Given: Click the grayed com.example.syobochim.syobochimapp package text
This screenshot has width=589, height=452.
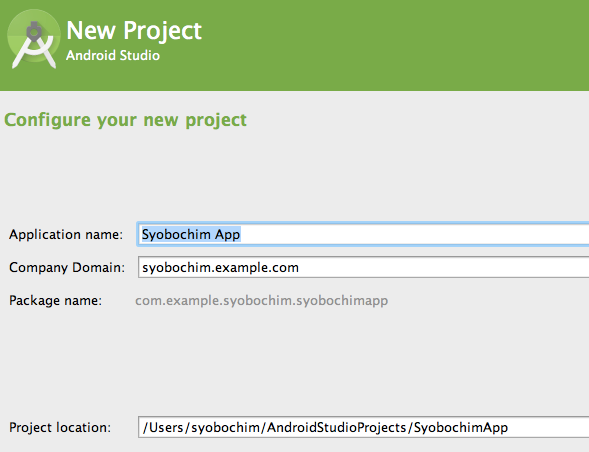Looking at the screenshot, I should [x=261, y=301].
